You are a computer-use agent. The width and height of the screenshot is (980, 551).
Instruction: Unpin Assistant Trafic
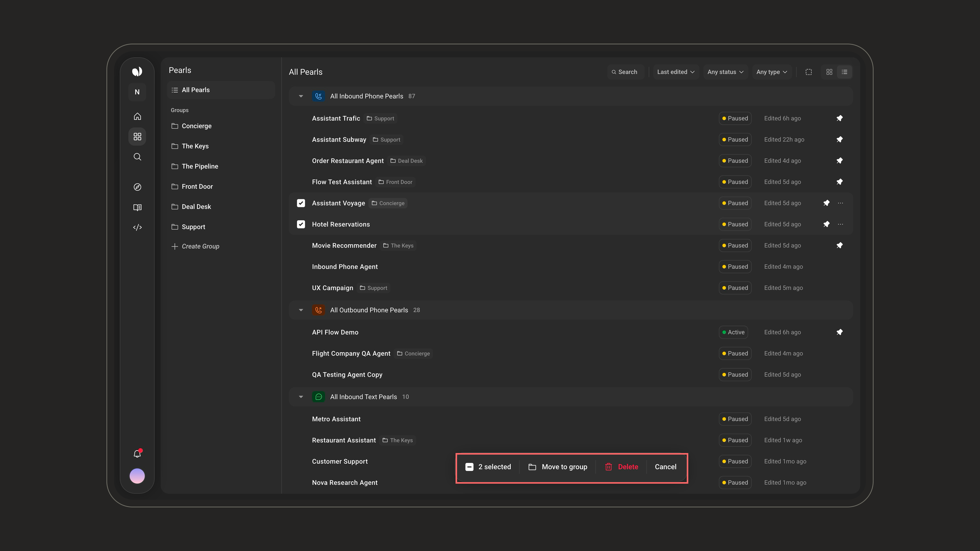pyautogui.click(x=840, y=118)
